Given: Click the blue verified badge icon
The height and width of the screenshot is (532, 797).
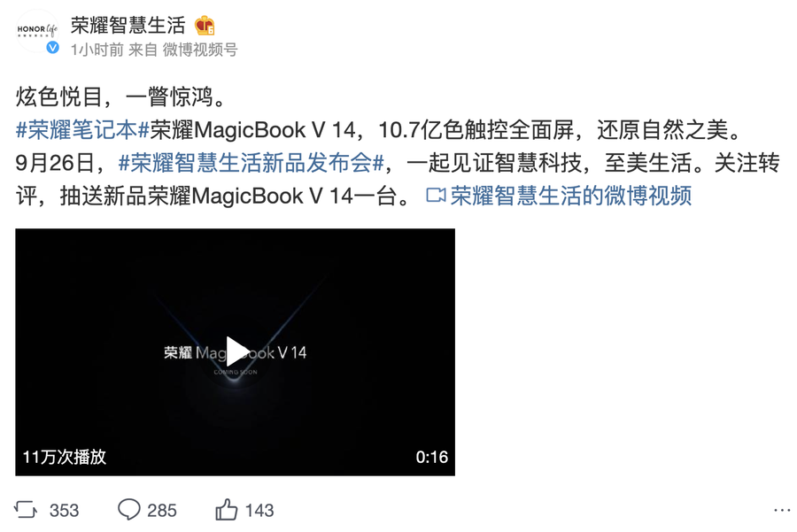Looking at the screenshot, I should [x=53, y=48].
